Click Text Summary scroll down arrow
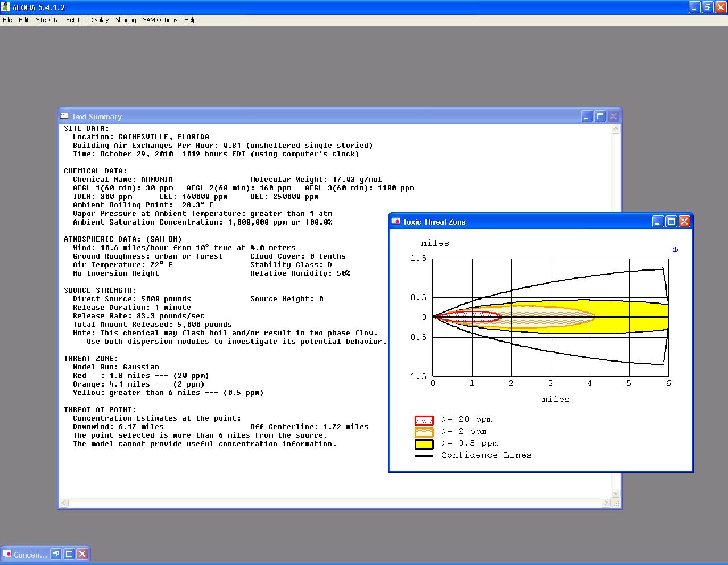This screenshot has width=728, height=565. pos(615,493)
